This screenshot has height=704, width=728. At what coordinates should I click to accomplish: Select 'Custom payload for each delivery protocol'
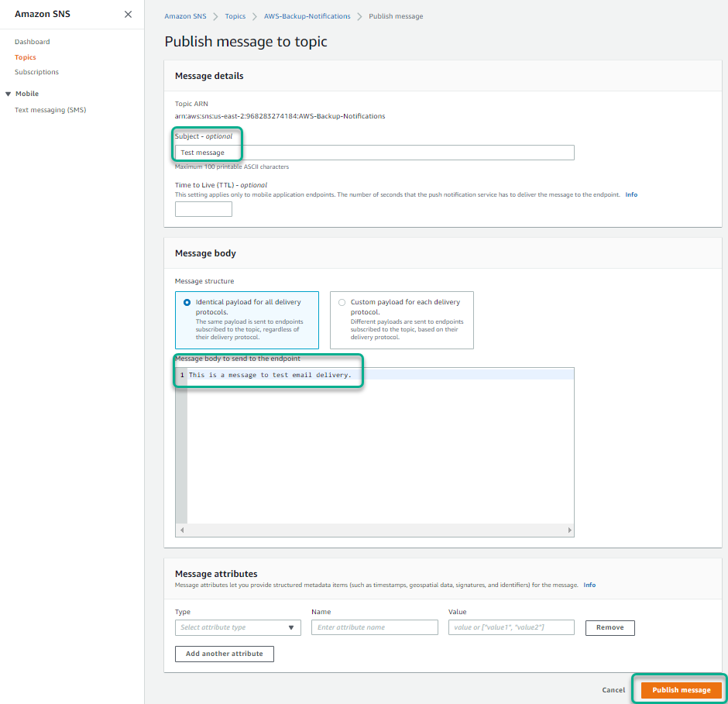pyautogui.click(x=341, y=302)
